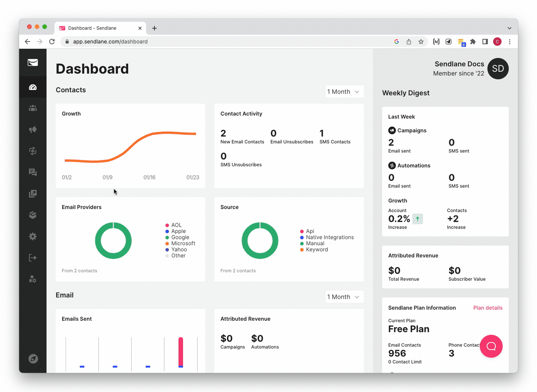This screenshot has height=392, width=537.
Task: Close the Dashboard - Sendlane tab
Action: (x=140, y=28)
